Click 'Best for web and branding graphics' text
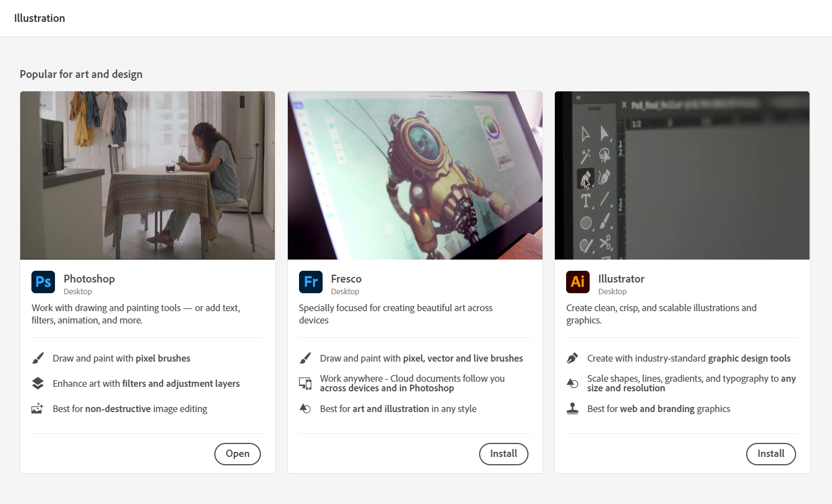This screenshot has width=832, height=504. tap(659, 409)
